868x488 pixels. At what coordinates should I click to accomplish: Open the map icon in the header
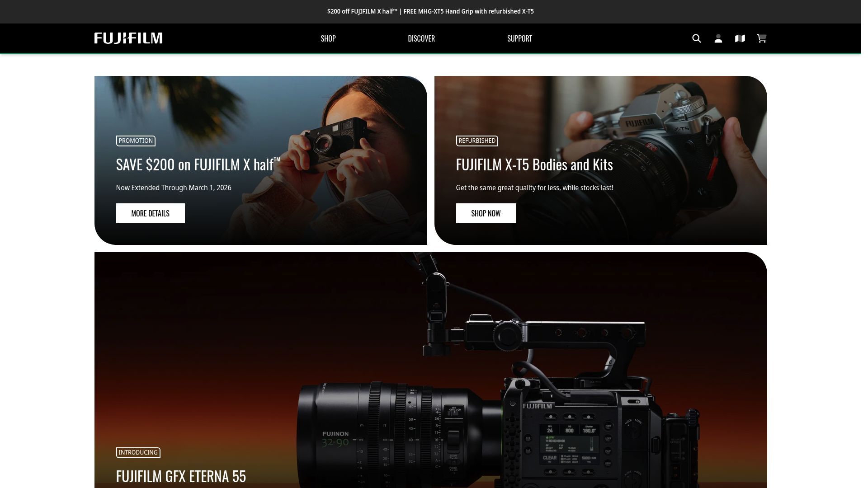tap(740, 38)
